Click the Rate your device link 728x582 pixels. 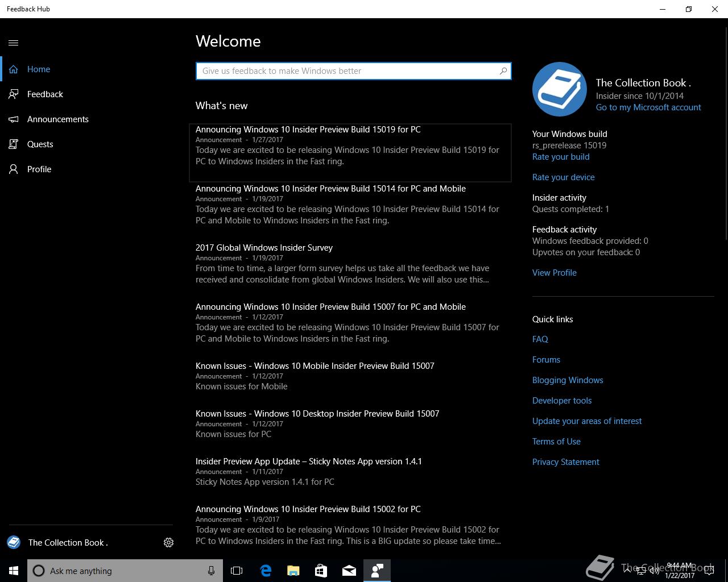[x=564, y=177]
